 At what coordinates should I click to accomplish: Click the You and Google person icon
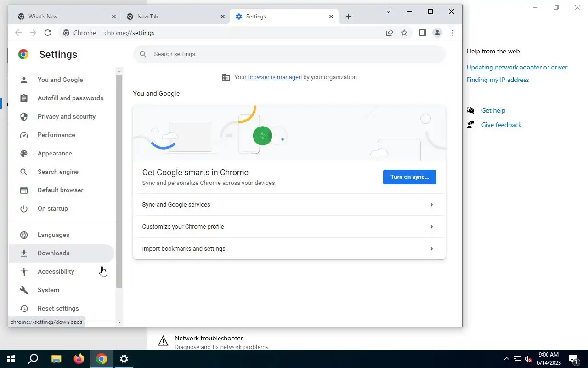[x=24, y=80]
